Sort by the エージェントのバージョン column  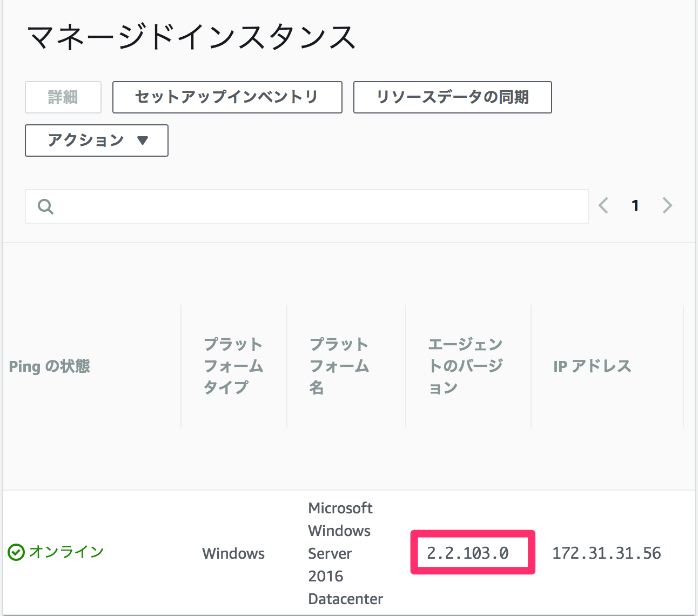pos(466,366)
